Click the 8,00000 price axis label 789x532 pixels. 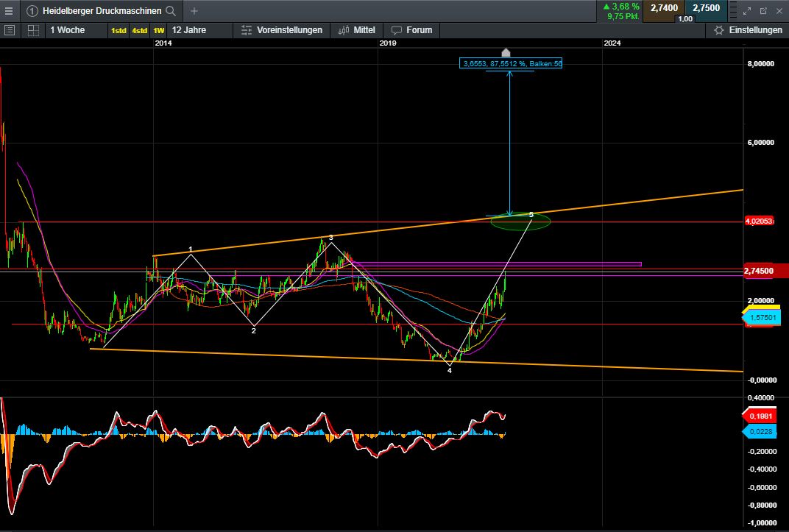point(761,64)
